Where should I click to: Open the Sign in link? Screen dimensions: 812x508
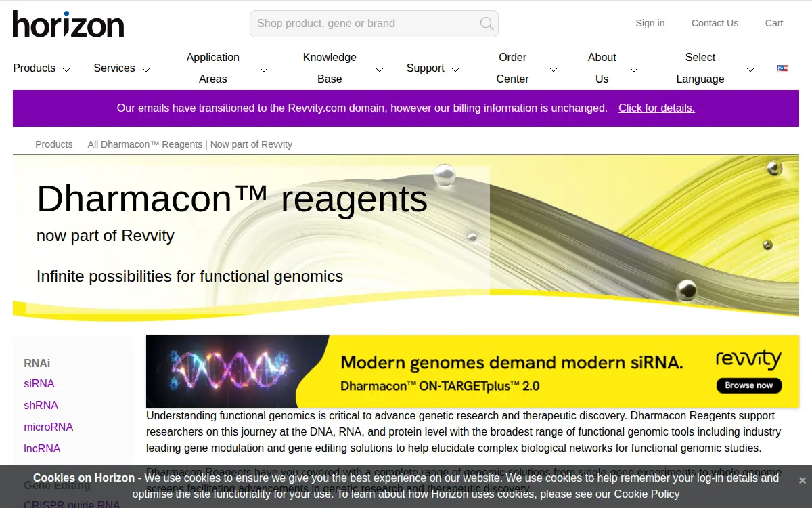point(650,23)
